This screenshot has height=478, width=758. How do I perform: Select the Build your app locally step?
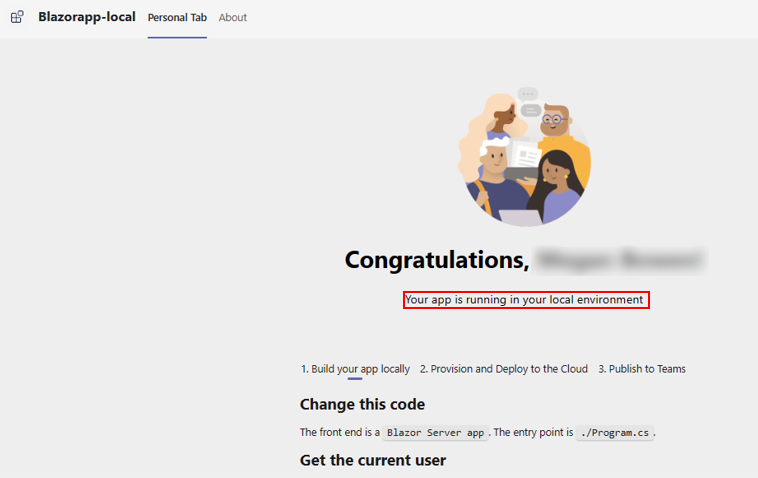tap(355, 369)
